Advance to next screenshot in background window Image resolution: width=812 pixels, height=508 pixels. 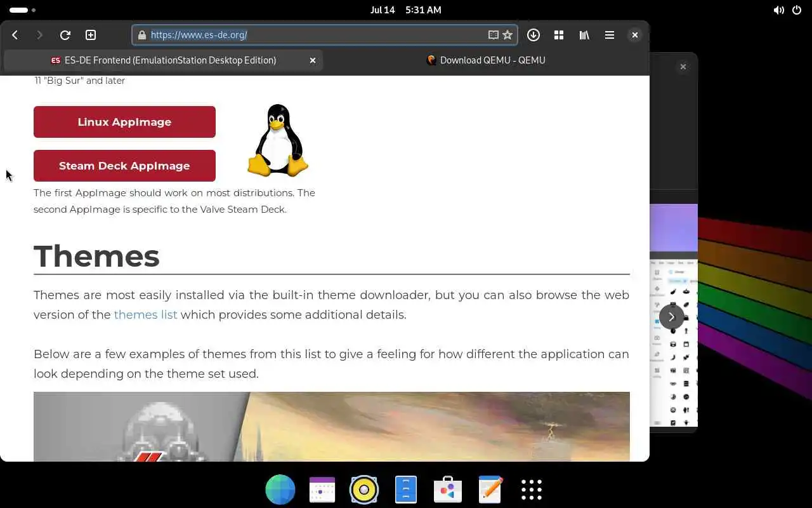pos(671,317)
